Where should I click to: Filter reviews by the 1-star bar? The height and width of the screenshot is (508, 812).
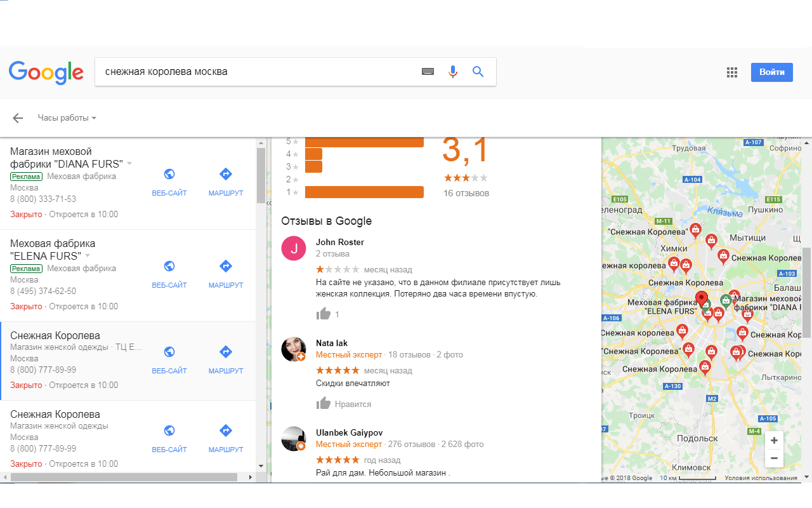point(364,192)
